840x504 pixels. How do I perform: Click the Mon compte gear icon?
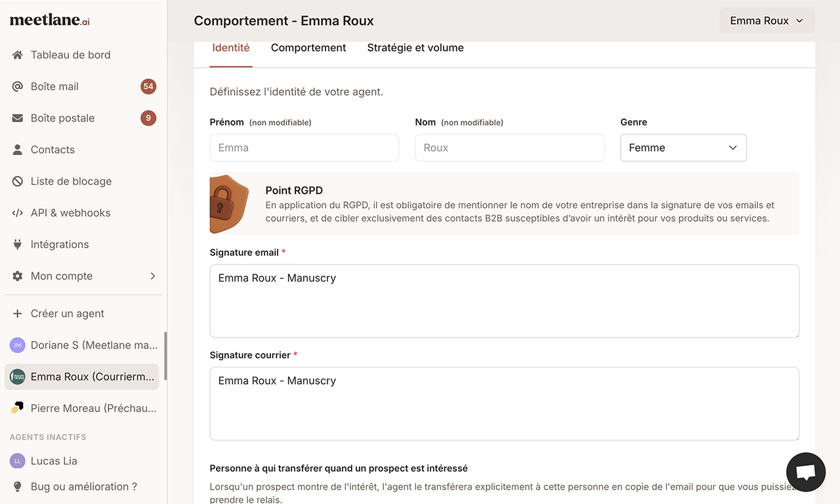tap(18, 276)
